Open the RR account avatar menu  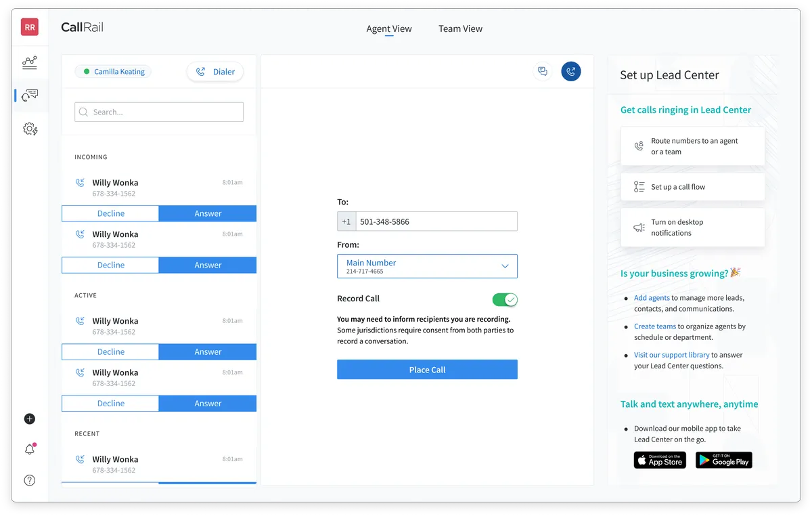[30, 27]
